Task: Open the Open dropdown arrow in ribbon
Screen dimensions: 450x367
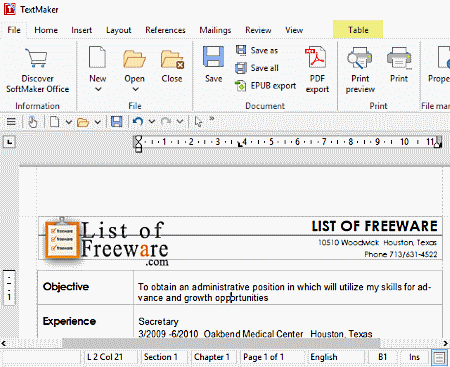Action: 135,89
